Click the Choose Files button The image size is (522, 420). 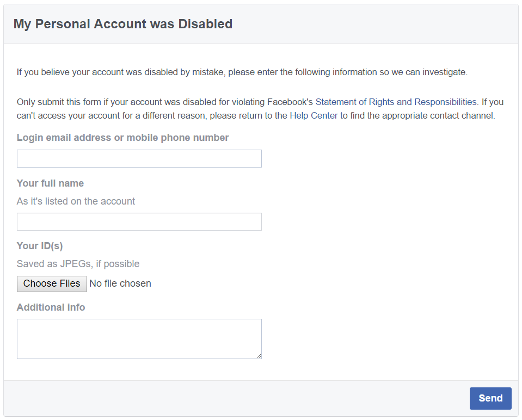point(52,283)
